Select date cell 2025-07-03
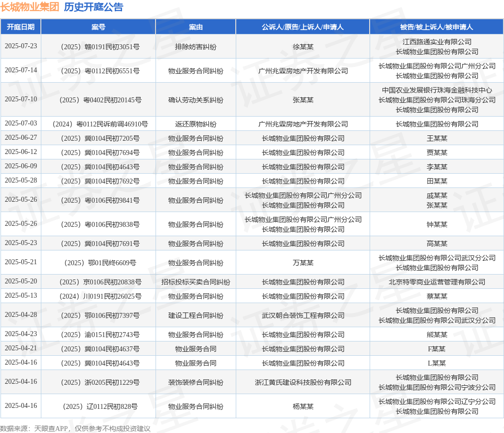 (21, 123)
